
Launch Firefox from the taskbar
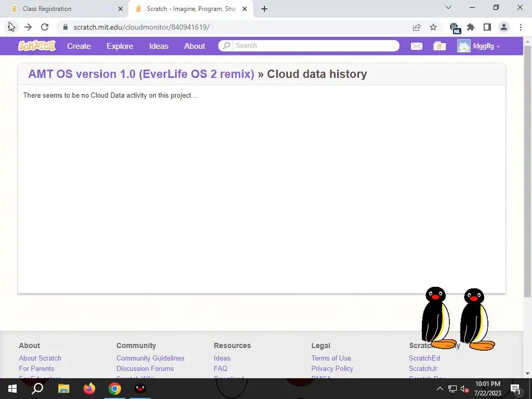tap(89, 389)
